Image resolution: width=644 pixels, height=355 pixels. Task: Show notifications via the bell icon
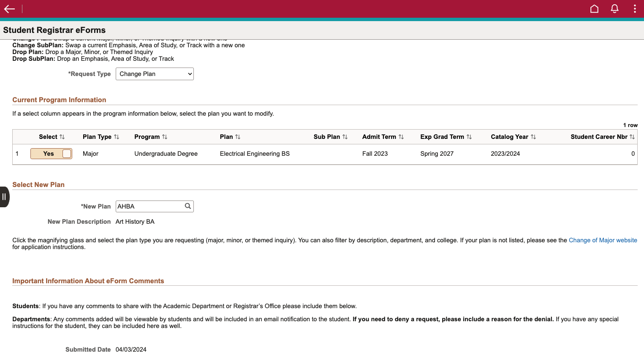(x=614, y=9)
